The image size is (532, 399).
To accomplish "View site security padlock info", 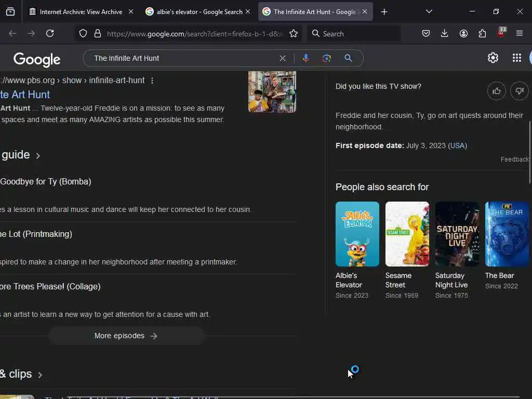I will coord(98,34).
